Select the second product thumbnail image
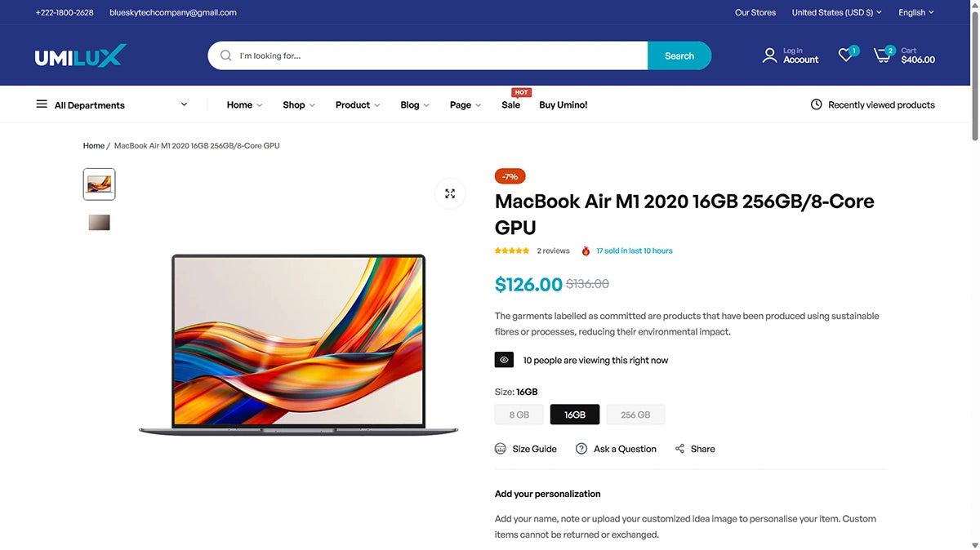The image size is (980, 550). pyautogui.click(x=99, y=223)
